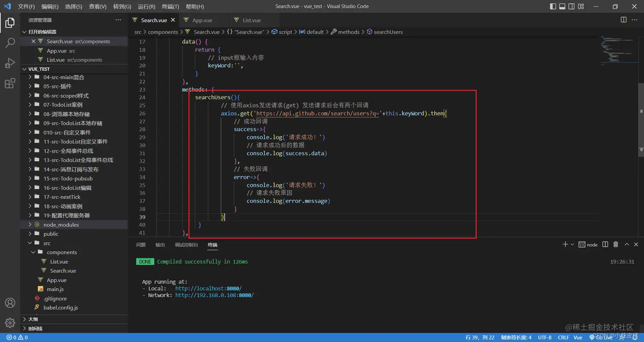Image resolution: width=644 pixels, height=342 pixels.
Task: Close the terminal panel
Action: pos(636,244)
